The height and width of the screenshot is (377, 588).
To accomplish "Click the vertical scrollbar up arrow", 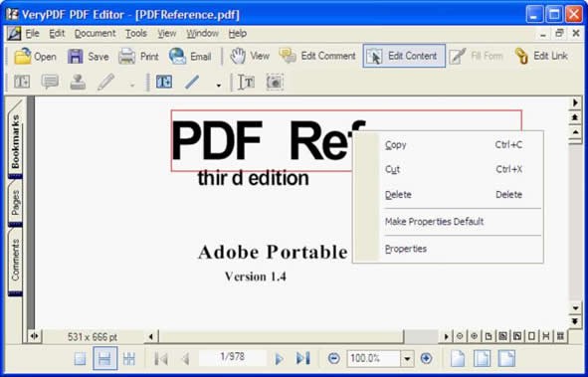I will coord(576,132).
